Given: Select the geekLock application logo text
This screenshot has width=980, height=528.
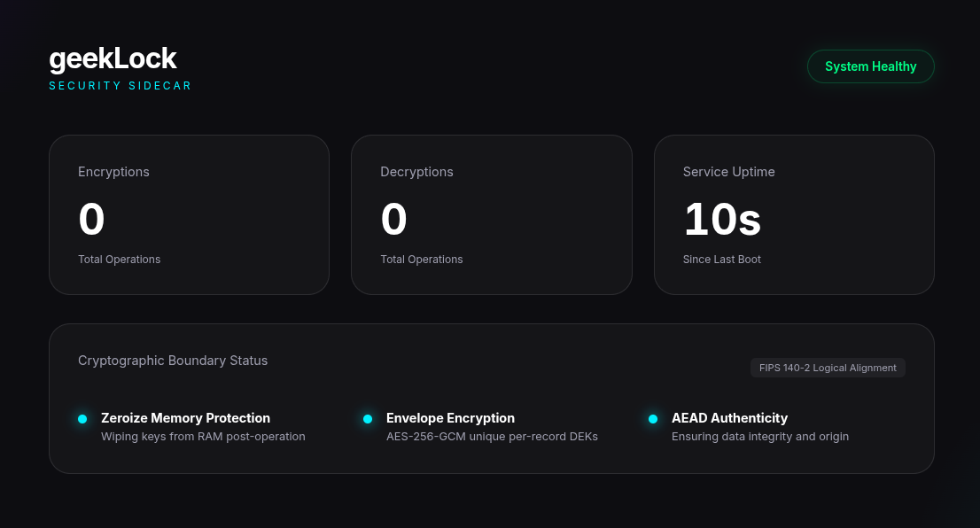Looking at the screenshot, I should 113,58.
